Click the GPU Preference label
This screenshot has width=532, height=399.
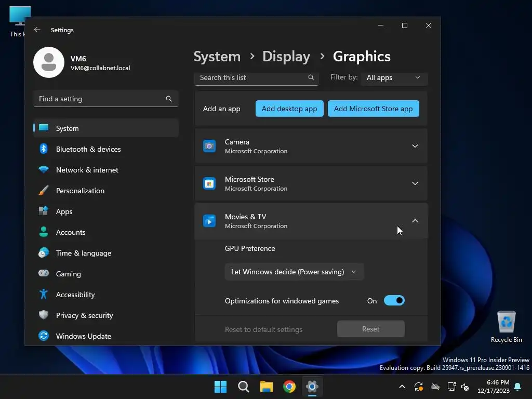pos(250,248)
